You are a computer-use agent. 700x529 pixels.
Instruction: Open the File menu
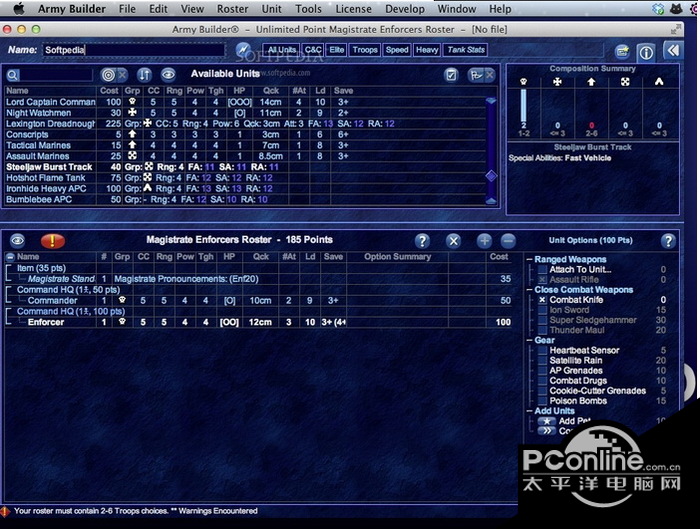click(127, 8)
